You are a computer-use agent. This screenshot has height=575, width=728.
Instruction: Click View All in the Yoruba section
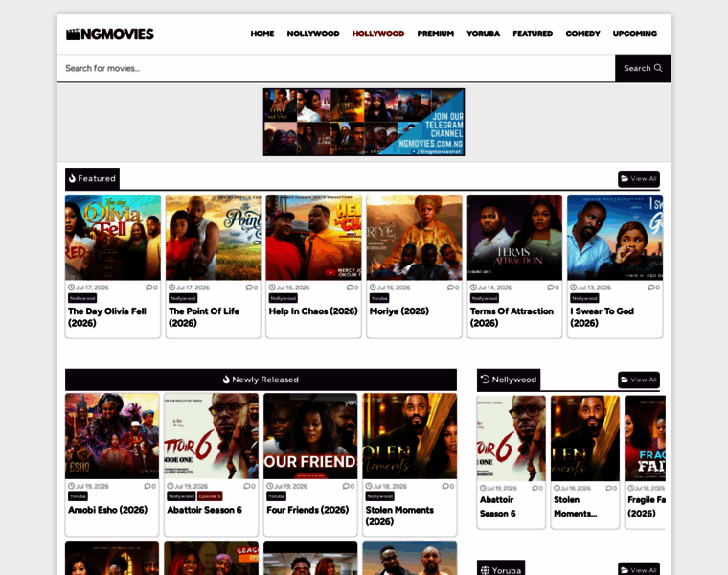639,570
